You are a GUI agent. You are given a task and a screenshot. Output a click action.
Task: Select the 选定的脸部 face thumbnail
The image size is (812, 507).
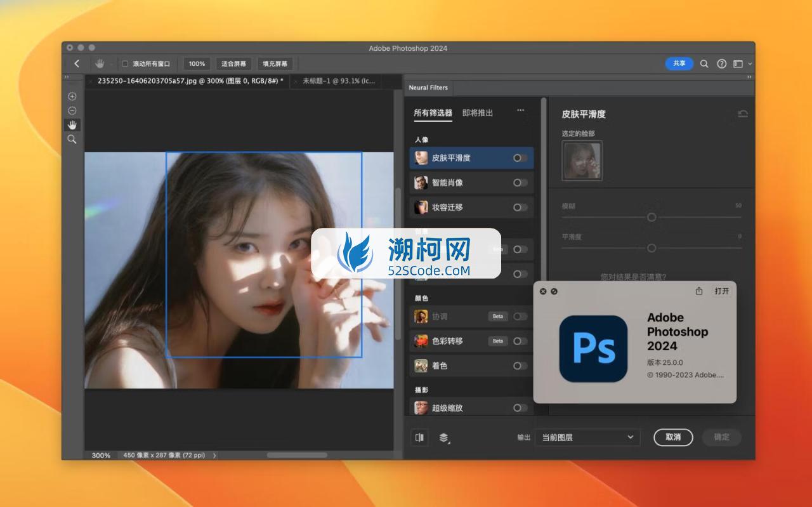tap(582, 161)
